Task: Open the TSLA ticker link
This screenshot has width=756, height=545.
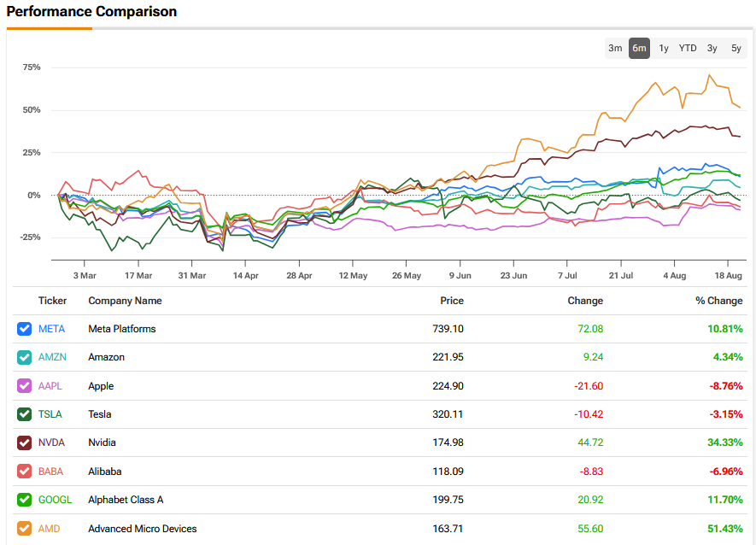Action: click(50, 414)
